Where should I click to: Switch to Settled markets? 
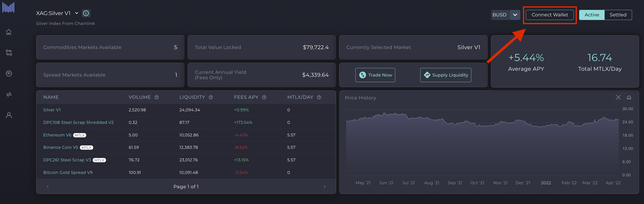point(618,15)
